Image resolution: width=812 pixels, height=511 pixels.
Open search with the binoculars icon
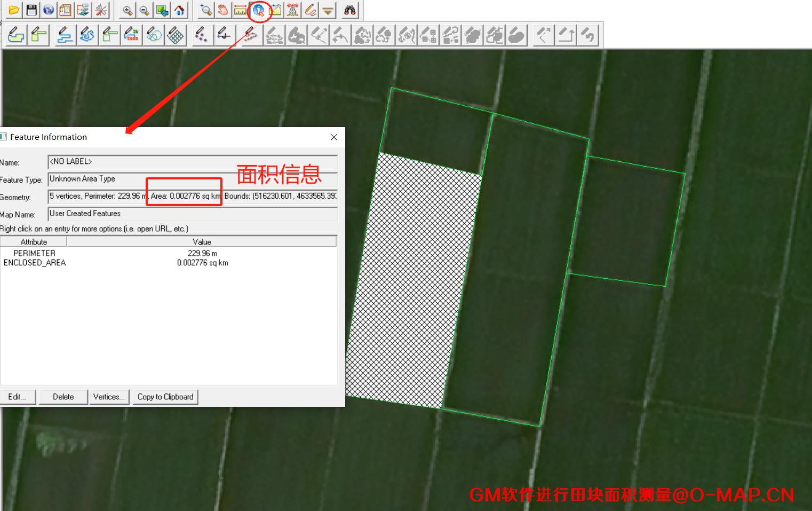pyautogui.click(x=350, y=10)
